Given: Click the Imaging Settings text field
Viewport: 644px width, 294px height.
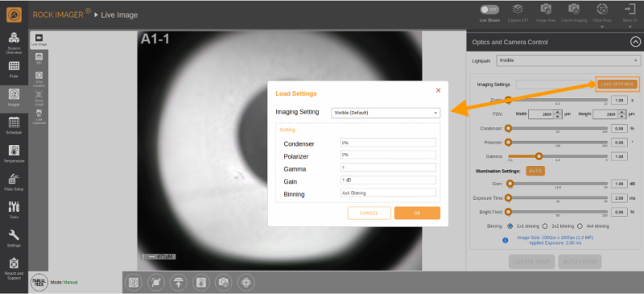Looking at the screenshot, I should tap(555, 85).
